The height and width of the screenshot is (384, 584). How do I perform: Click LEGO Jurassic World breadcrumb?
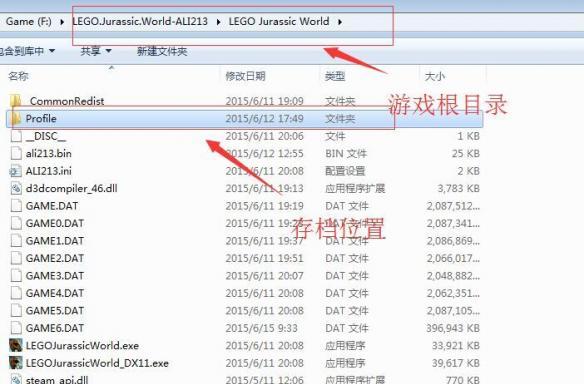pyautogui.click(x=279, y=21)
